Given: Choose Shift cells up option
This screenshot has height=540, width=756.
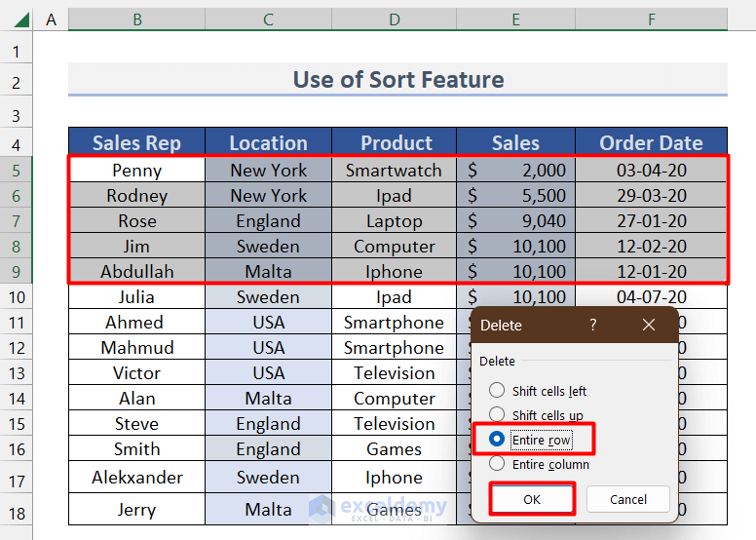Looking at the screenshot, I should click(x=498, y=415).
